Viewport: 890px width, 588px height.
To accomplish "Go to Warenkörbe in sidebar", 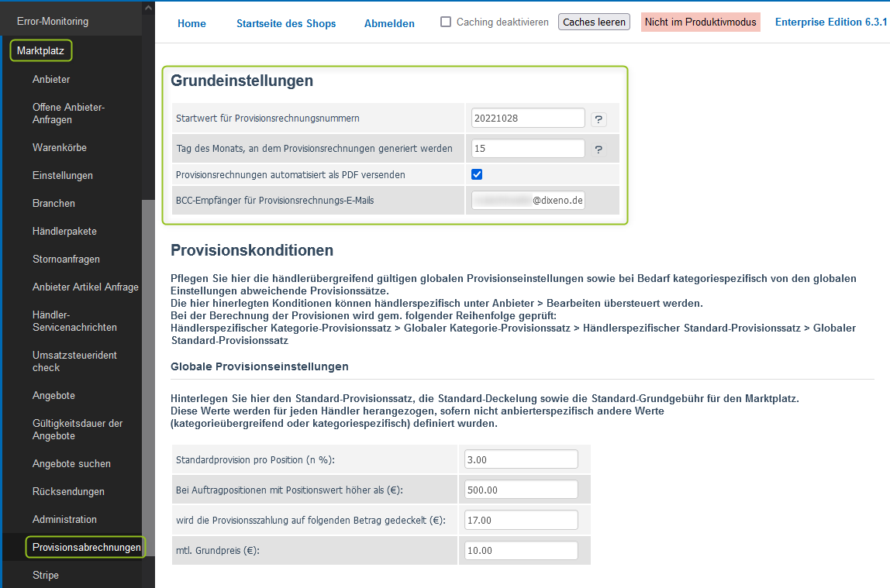I will click(x=60, y=147).
